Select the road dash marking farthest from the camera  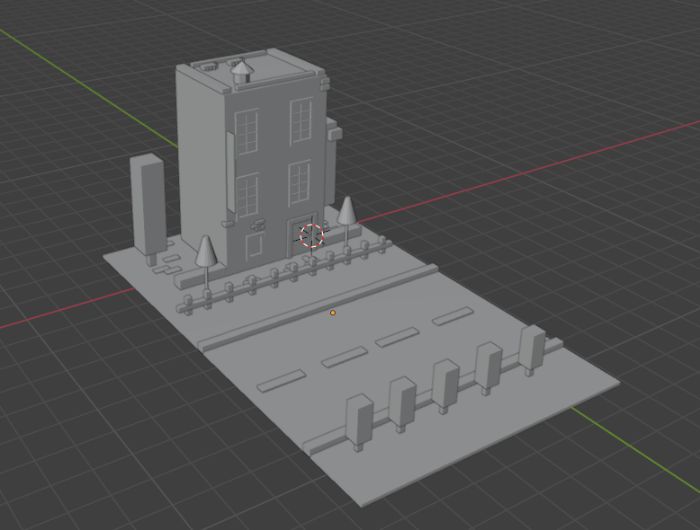[453, 316]
